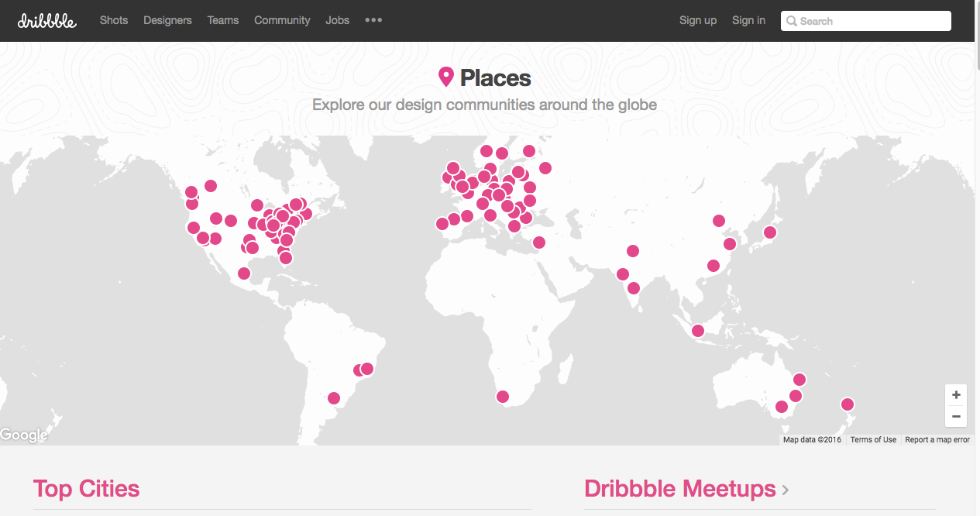Click Report a map error link
Image resolution: width=980 pixels, height=516 pixels.
point(937,439)
